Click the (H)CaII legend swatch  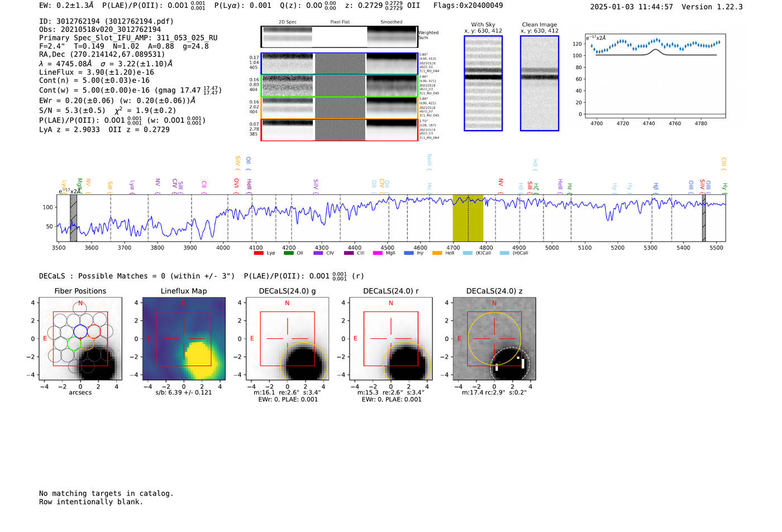tap(505, 253)
